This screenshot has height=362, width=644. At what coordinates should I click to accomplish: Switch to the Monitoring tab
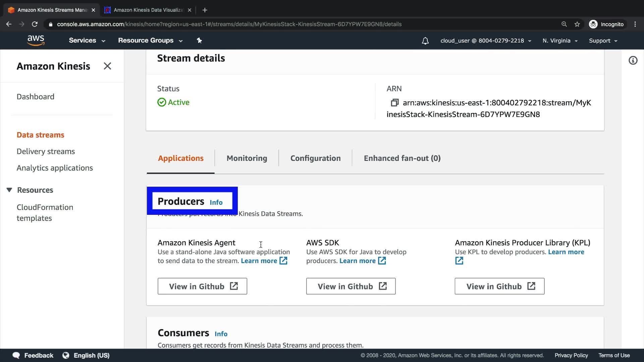(247, 158)
